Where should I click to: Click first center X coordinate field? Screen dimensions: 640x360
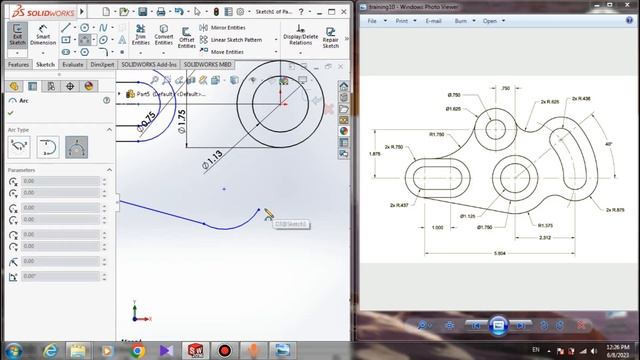pyautogui.click(x=60, y=181)
